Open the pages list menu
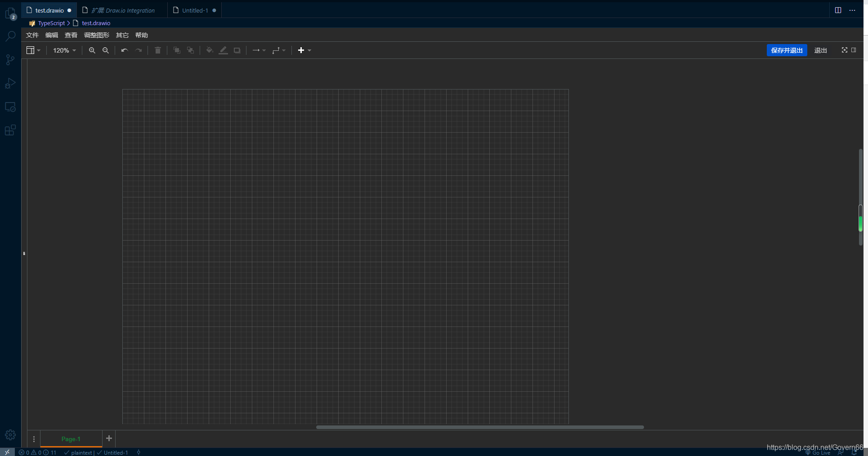Screen dimensions: 868x456 click(x=34, y=439)
